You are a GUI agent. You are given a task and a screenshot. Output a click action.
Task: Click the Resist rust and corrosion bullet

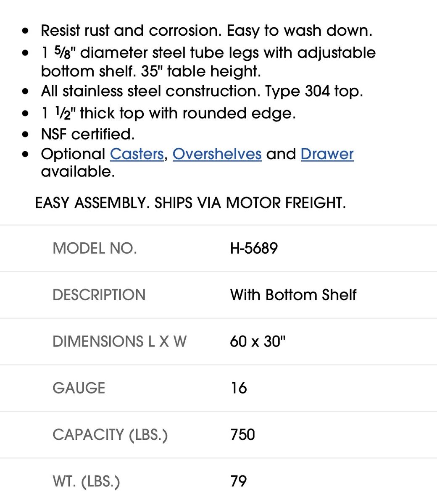207,31
